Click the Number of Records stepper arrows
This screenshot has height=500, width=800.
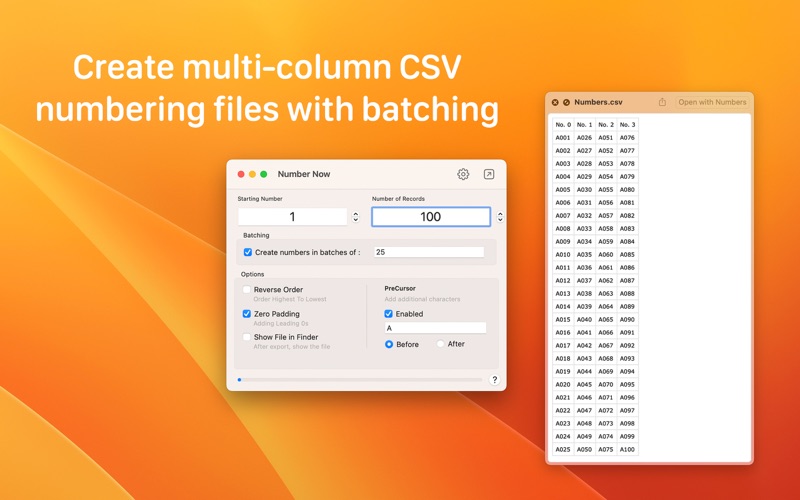tap(500, 217)
